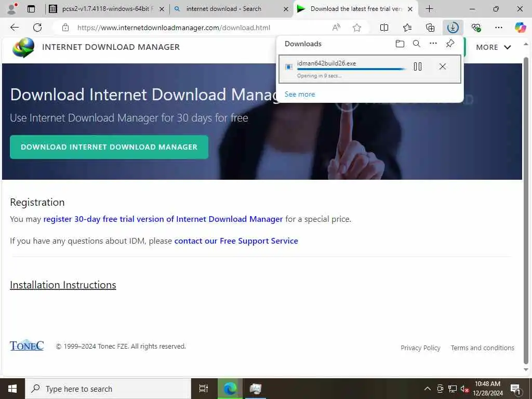Image resolution: width=532 pixels, height=399 pixels.
Task: Add page to favorites star icon
Action: click(356, 28)
